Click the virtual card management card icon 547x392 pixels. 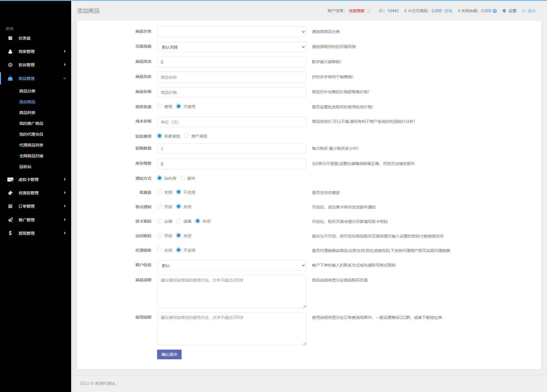[10, 180]
